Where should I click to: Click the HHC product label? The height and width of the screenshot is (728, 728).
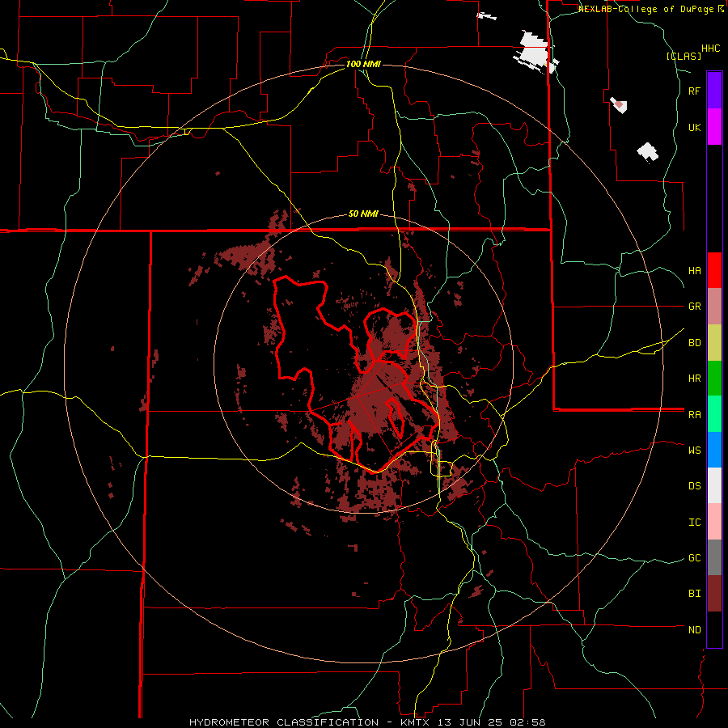coord(711,49)
